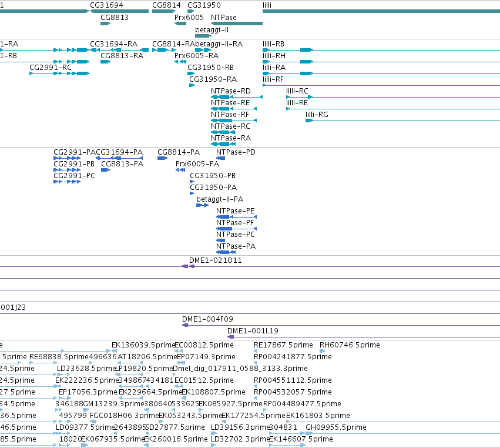Click the CG8814 gene feature
The width and height of the screenshot is (500, 448).
pos(164,11)
